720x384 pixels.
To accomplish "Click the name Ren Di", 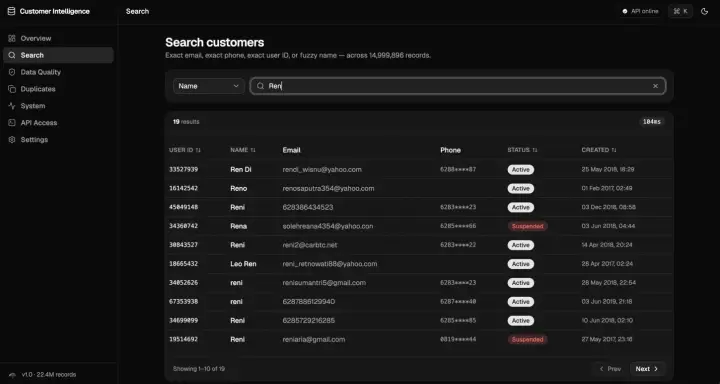I will pyautogui.click(x=241, y=169).
